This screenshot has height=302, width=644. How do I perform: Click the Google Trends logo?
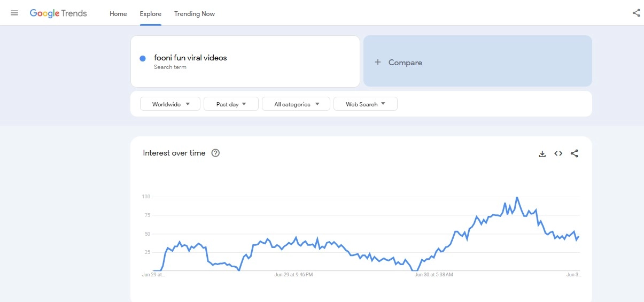58,13
